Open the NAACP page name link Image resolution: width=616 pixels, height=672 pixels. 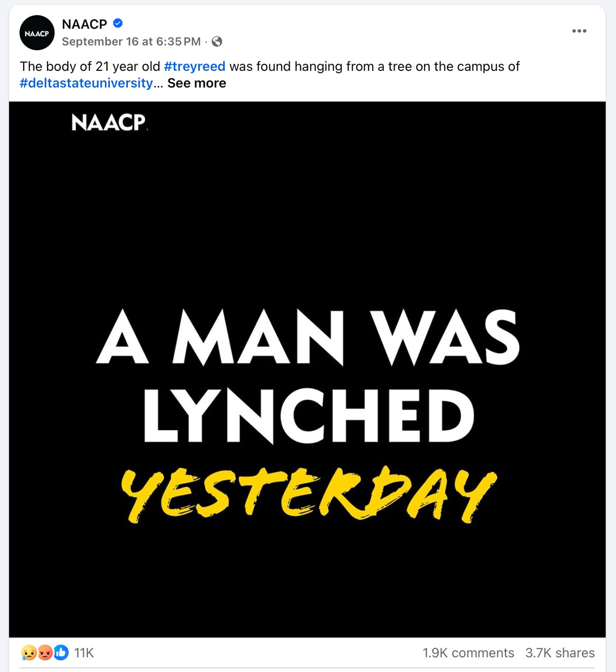84,24
